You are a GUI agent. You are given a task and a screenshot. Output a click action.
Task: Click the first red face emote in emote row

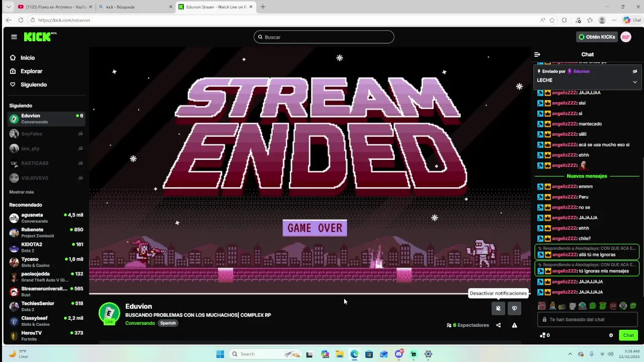coord(542,306)
